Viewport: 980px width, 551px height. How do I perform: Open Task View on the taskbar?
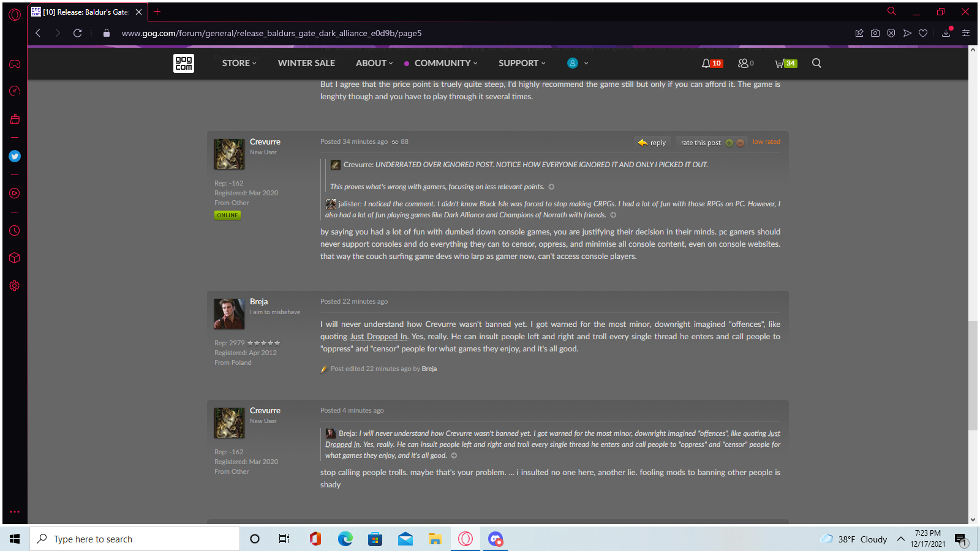(x=284, y=539)
